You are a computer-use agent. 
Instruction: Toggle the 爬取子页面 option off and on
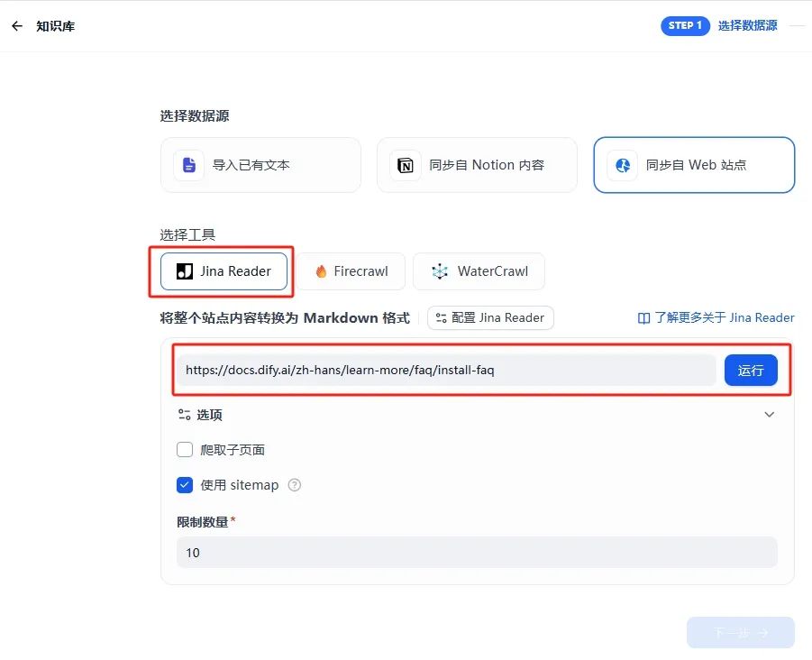point(184,449)
